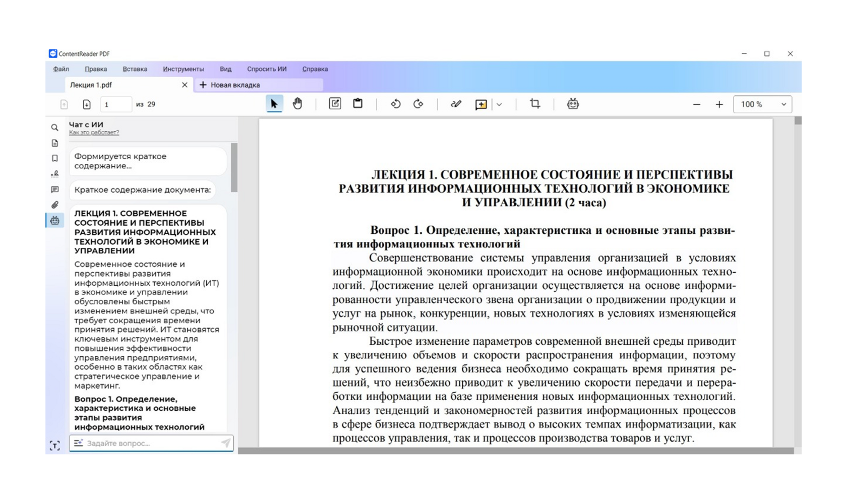This screenshot has width=847, height=504.
Task: Expand the note tool options arrow
Action: [499, 104]
